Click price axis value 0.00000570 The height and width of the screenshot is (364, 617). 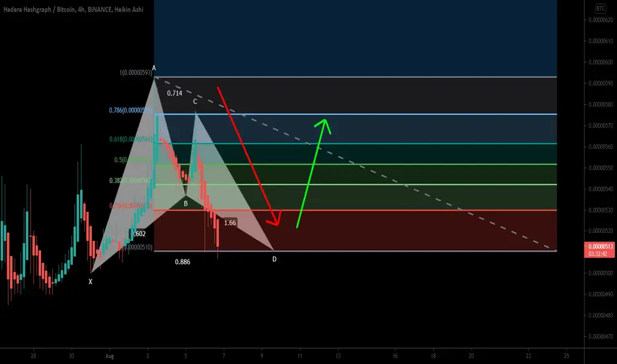pyautogui.click(x=601, y=126)
